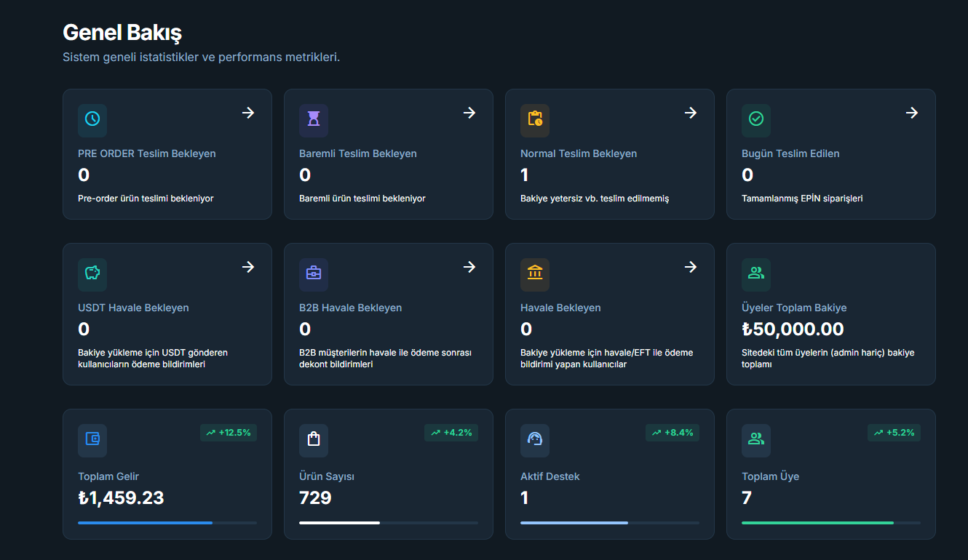Click the clock icon on PRE ORDER card
The image size is (968, 560).
(92, 120)
